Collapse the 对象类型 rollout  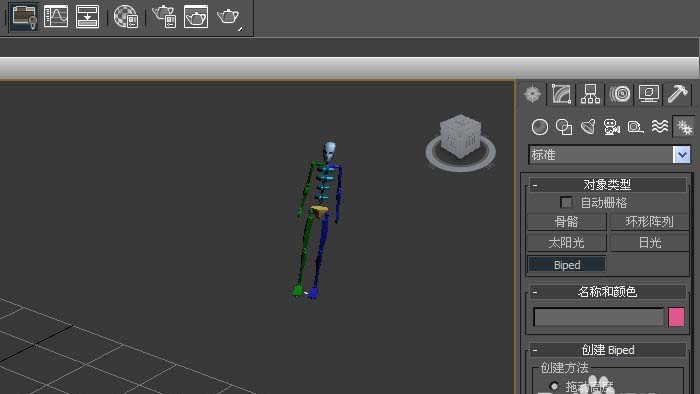point(608,184)
